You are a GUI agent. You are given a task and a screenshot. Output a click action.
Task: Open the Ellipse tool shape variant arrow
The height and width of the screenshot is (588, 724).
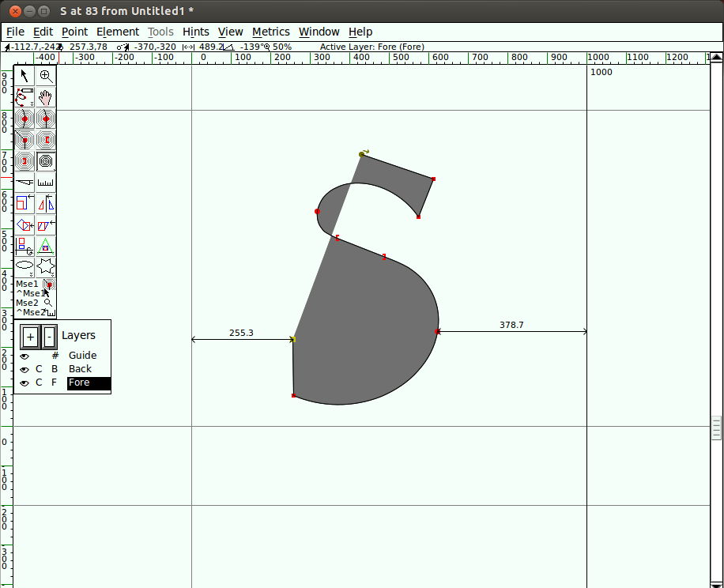tap(32, 274)
